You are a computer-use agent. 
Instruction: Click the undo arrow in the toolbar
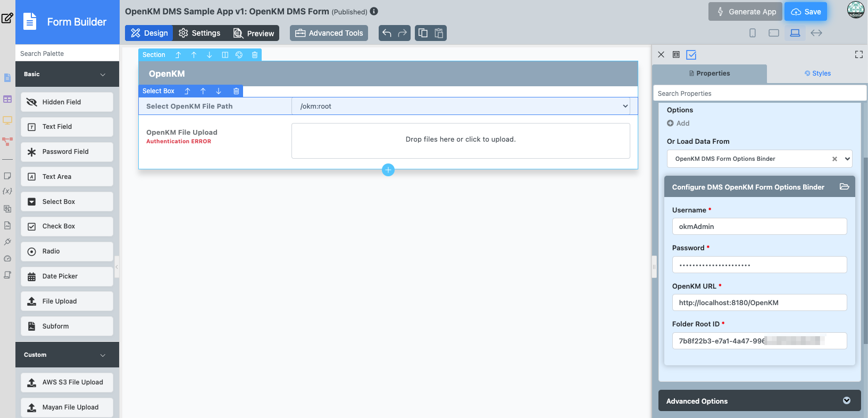pyautogui.click(x=387, y=33)
